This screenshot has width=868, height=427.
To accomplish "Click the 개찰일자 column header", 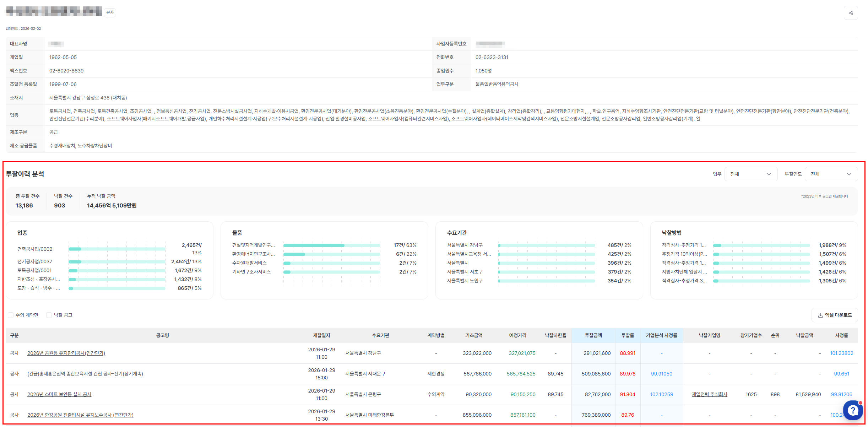I will pyautogui.click(x=321, y=335).
